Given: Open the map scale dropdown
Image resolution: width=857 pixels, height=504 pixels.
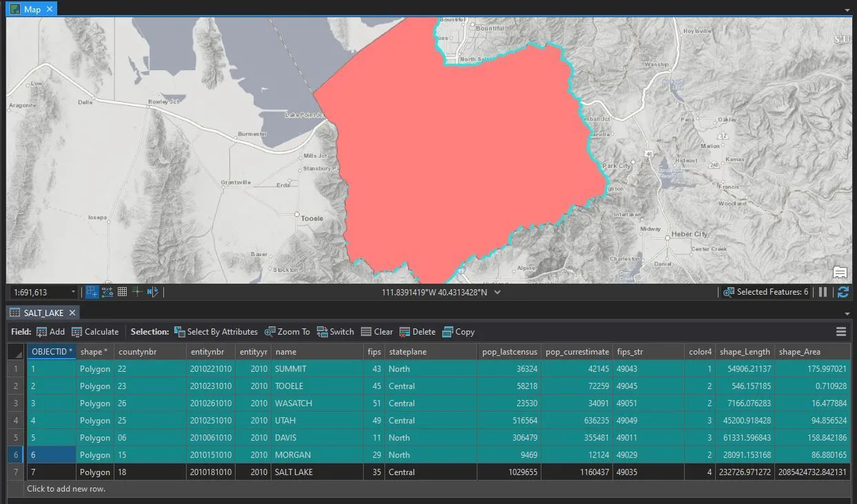Looking at the screenshot, I should 72,291.
